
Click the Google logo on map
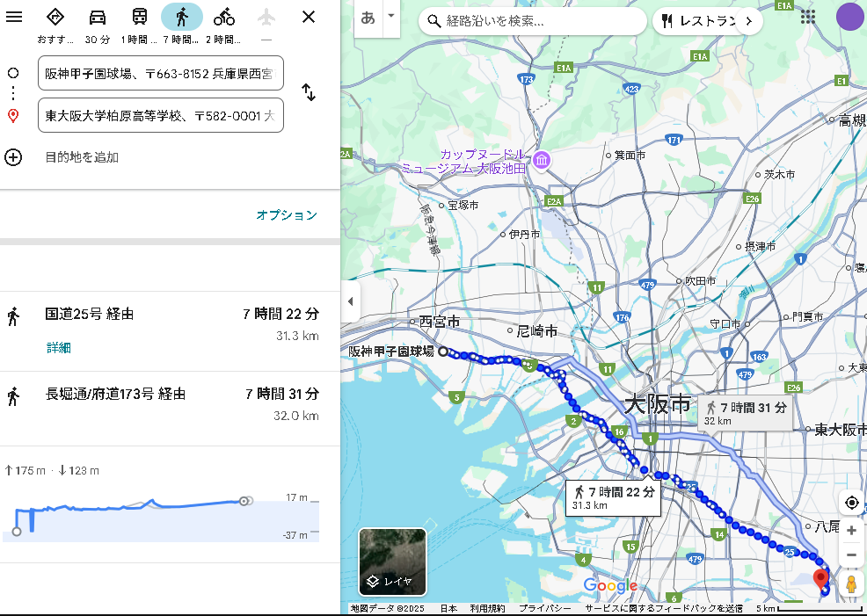tap(610, 585)
